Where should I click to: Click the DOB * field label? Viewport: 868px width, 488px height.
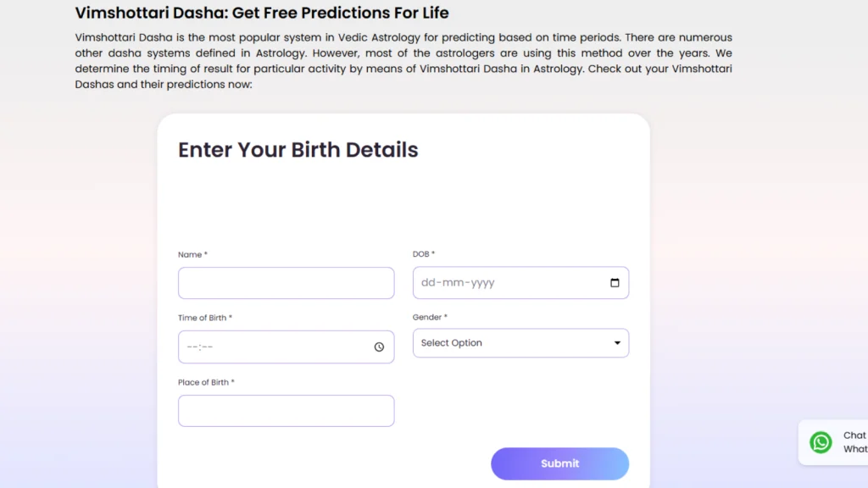coord(424,254)
